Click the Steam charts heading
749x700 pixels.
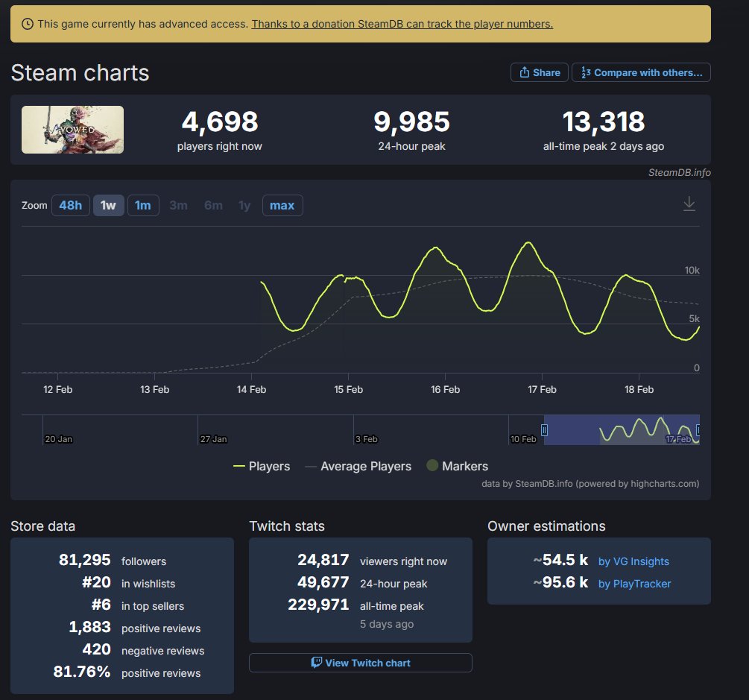[x=80, y=73]
